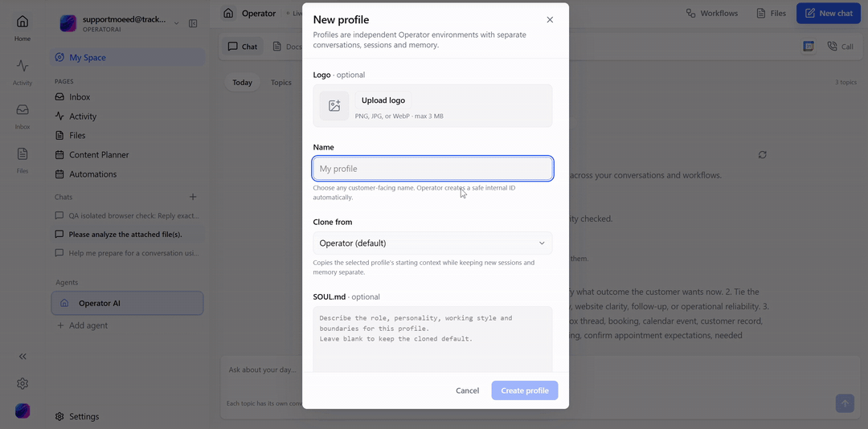Open the Clone from dropdown
Image resolution: width=868 pixels, height=429 pixels.
click(x=432, y=243)
